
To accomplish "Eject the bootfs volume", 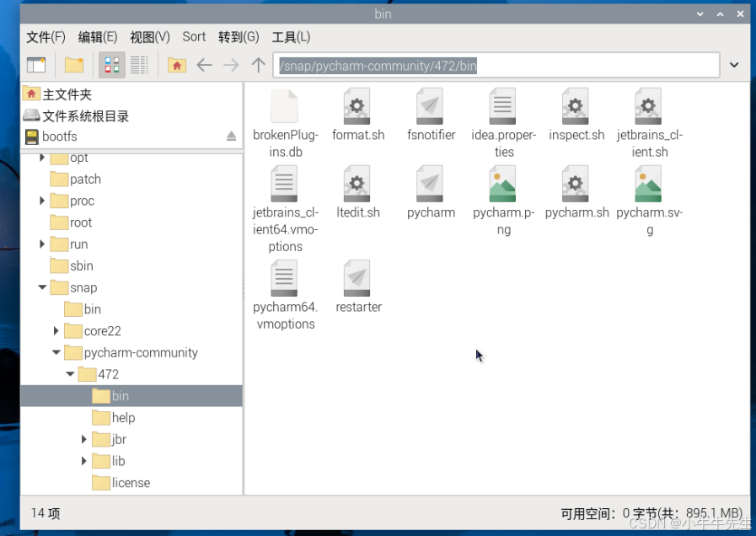I will (232, 137).
